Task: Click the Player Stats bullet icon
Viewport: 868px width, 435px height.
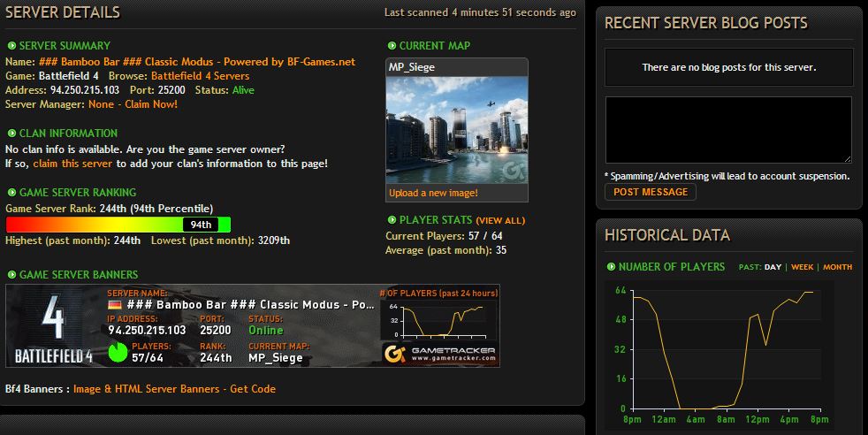Action: [392, 220]
